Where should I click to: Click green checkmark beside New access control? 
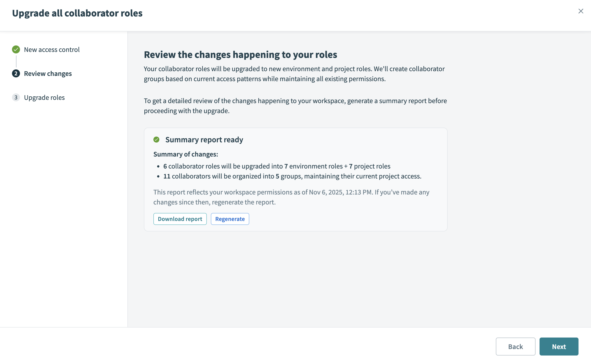coord(16,49)
